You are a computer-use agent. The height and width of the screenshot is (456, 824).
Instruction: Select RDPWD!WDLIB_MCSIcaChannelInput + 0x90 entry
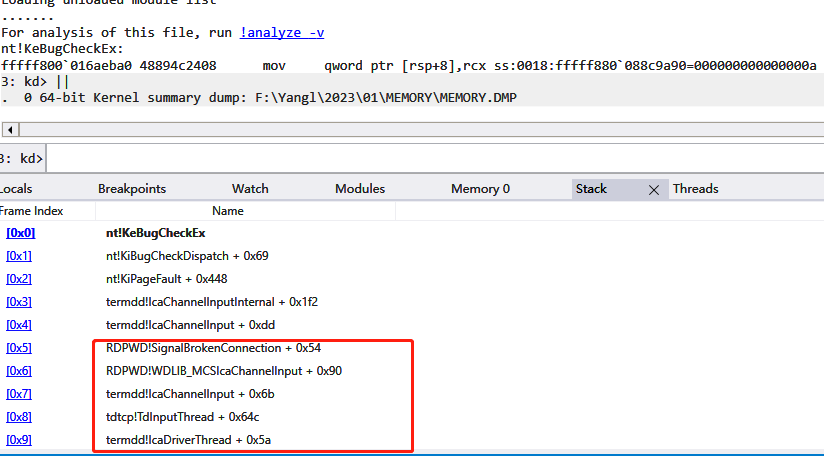coord(224,371)
